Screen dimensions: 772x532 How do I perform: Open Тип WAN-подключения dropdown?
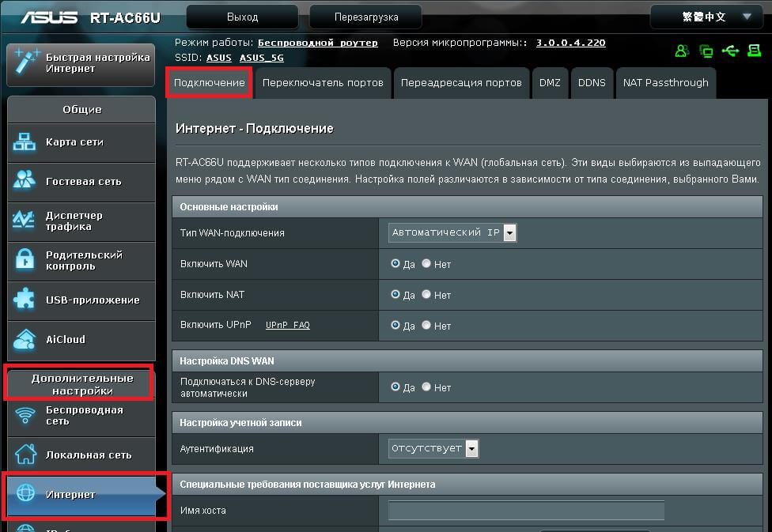pyautogui.click(x=452, y=232)
